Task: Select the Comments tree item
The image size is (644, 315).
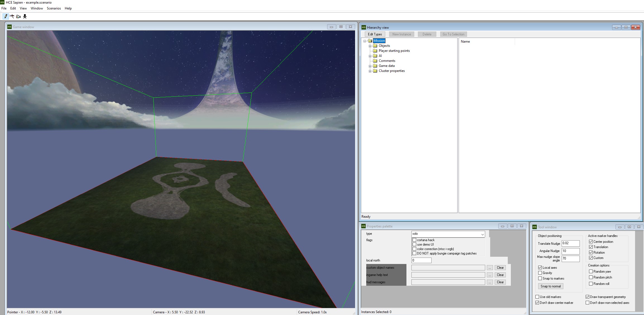Action: [387, 61]
